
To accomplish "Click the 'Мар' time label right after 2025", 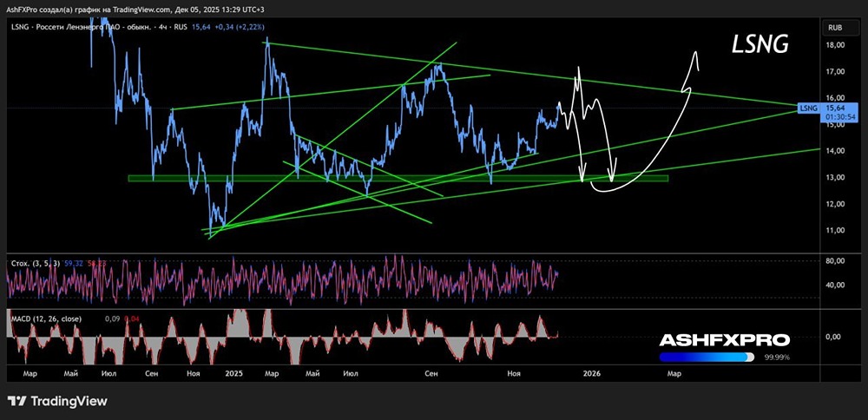I will [x=271, y=374].
